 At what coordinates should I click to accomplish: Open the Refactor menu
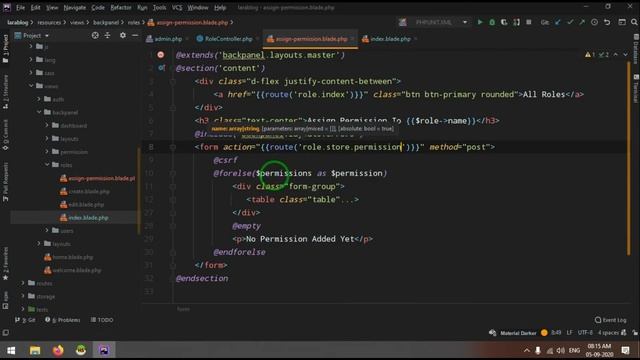[x=121, y=7]
